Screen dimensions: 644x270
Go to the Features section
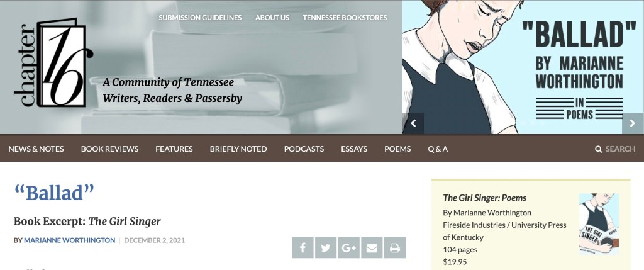tap(174, 149)
